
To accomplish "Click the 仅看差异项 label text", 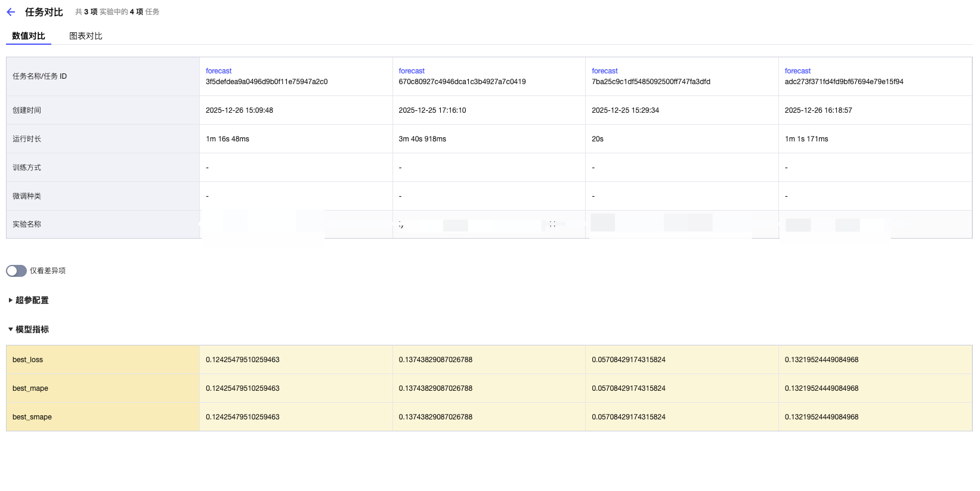I will pos(48,271).
